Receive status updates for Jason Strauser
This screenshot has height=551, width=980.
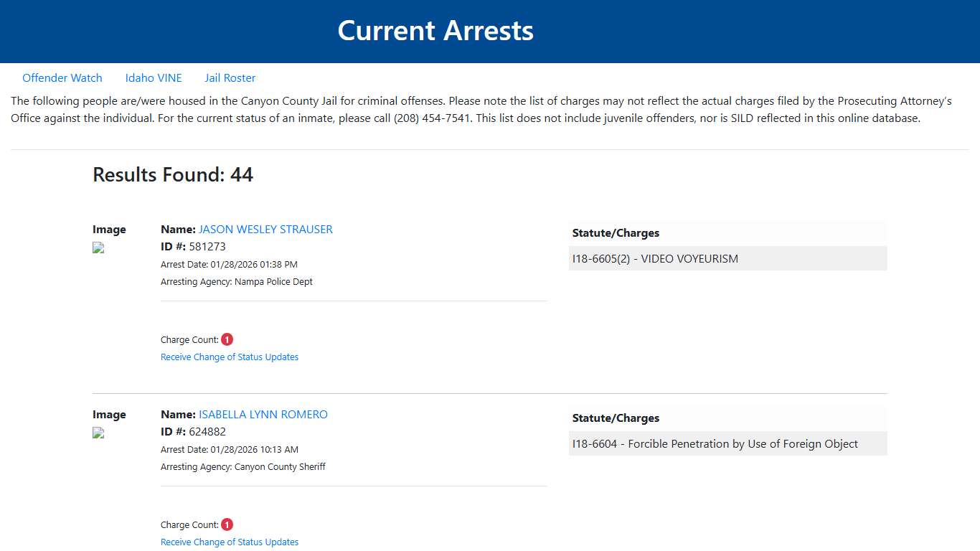pyautogui.click(x=230, y=357)
